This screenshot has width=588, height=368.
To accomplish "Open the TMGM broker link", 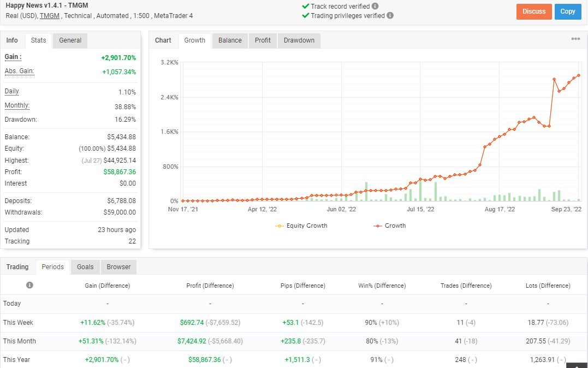I will [50, 16].
